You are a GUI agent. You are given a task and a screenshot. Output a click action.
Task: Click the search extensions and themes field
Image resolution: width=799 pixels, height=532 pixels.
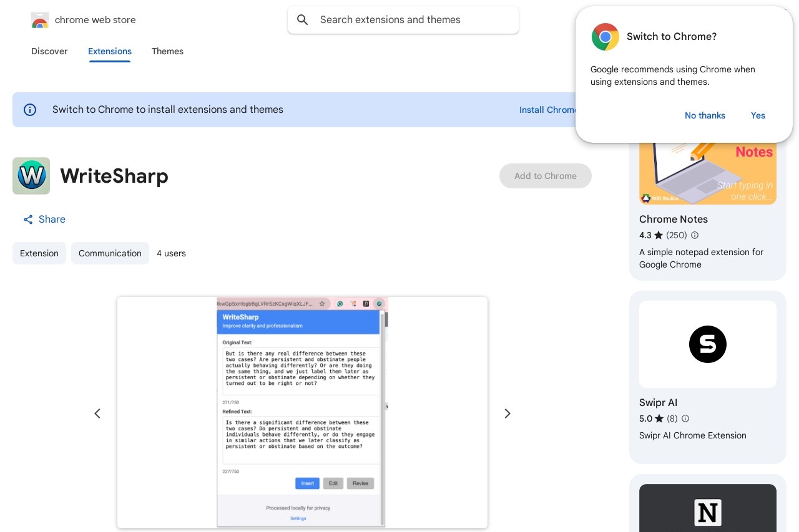(x=403, y=20)
